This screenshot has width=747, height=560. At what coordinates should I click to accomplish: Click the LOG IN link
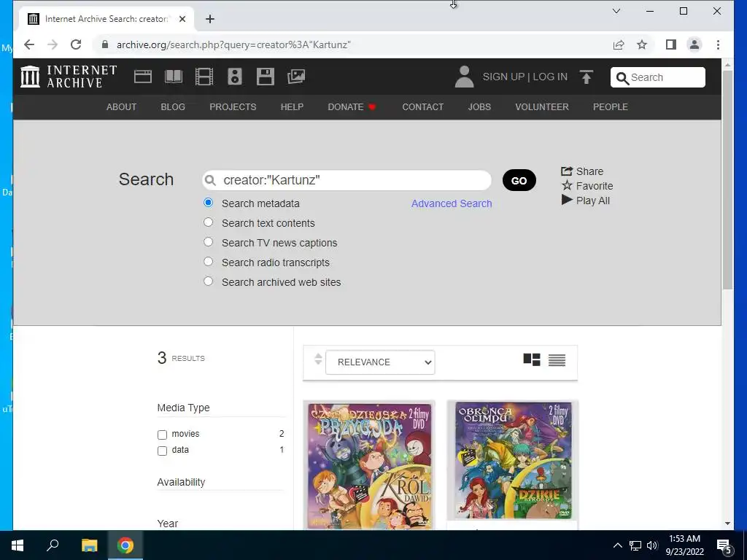coord(550,77)
